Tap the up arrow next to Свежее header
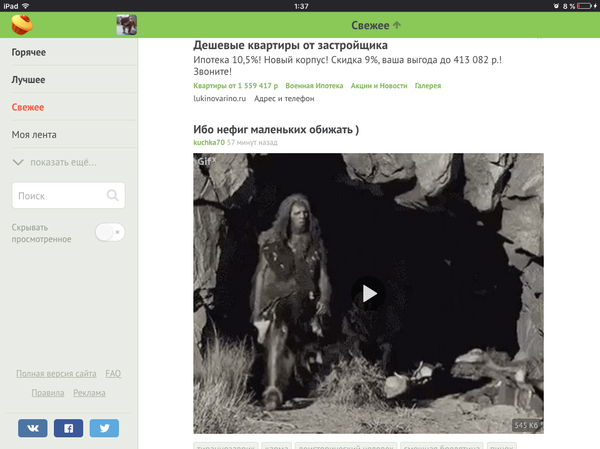The height and width of the screenshot is (449, 600). [397, 25]
